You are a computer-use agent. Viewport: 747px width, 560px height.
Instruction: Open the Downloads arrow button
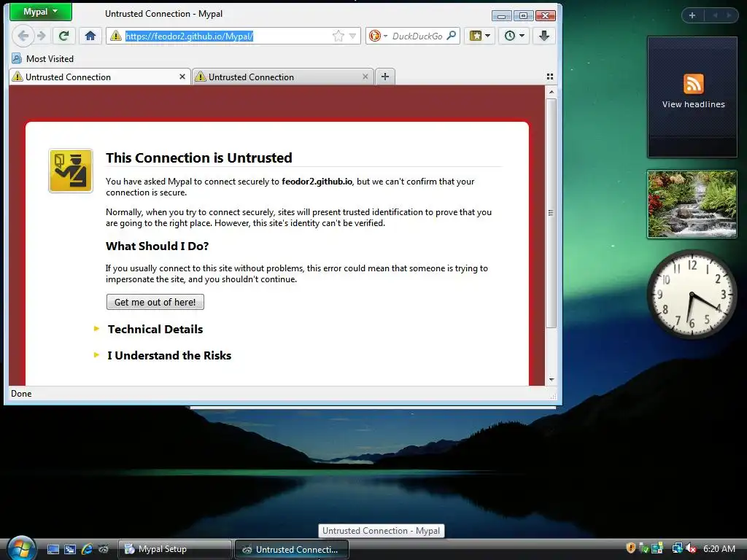[544, 36]
